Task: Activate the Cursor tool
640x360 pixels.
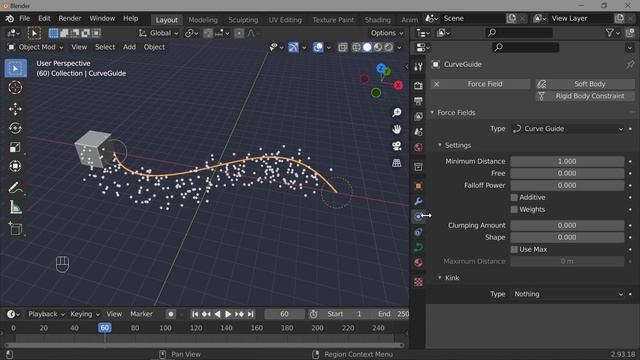Action: pyautogui.click(x=16, y=87)
